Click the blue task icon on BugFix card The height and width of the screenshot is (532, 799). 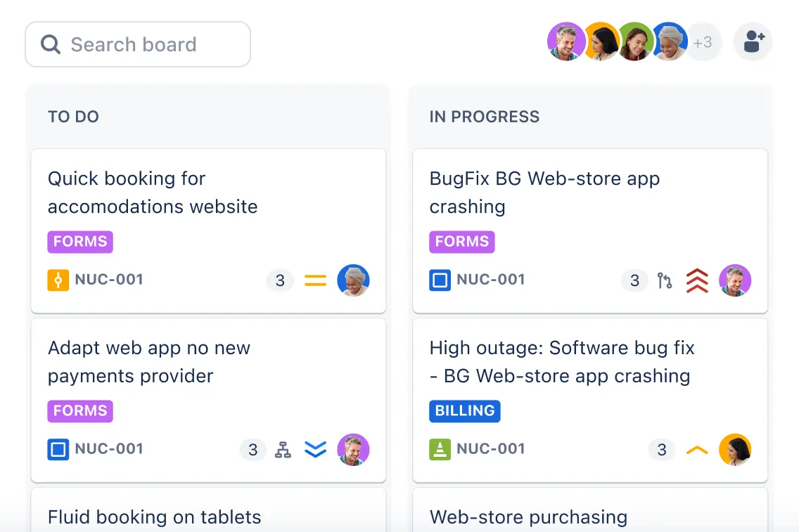[x=440, y=280]
